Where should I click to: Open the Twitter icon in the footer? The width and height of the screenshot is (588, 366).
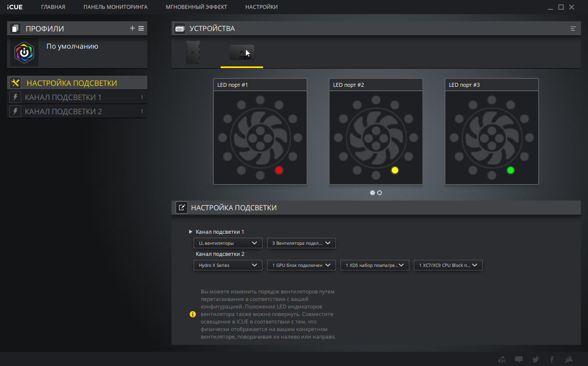pos(535,359)
